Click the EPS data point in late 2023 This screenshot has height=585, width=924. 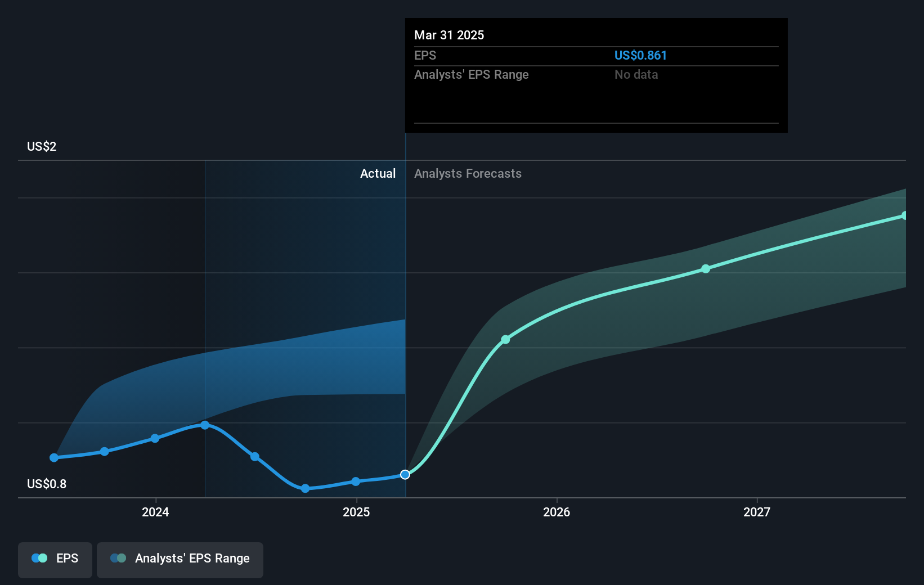click(x=105, y=452)
